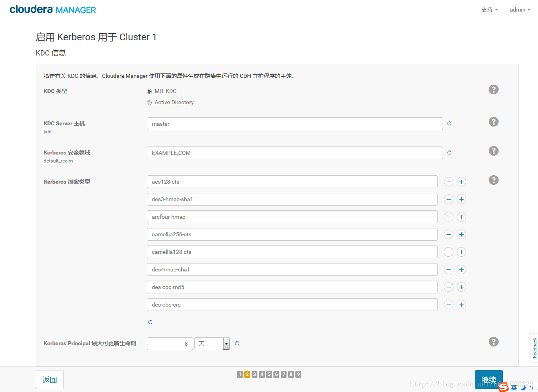The width and height of the screenshot is (538, 392).
Task: Remove the camellia256-cts encryption type
Action: (449, 234)
